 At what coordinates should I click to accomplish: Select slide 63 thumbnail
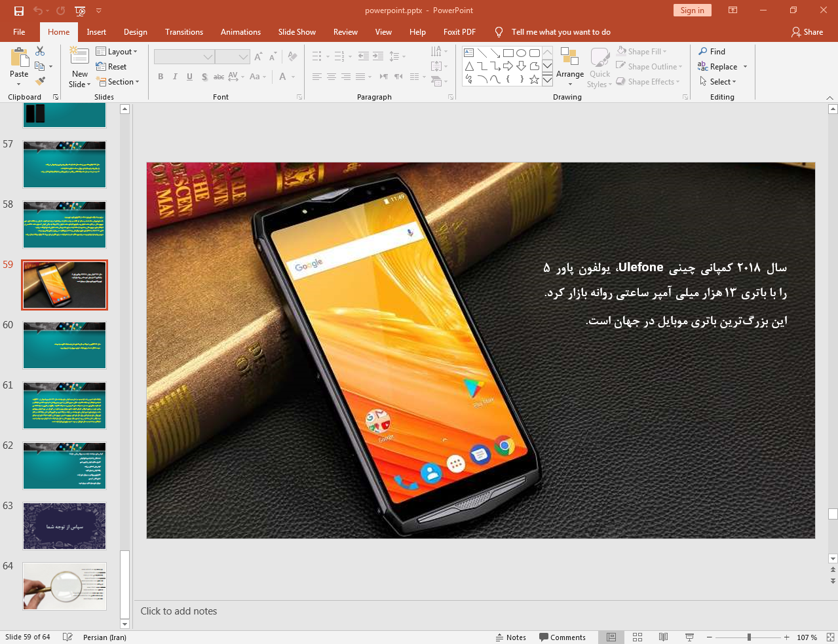pyautogui.click(x=64, y=526)
